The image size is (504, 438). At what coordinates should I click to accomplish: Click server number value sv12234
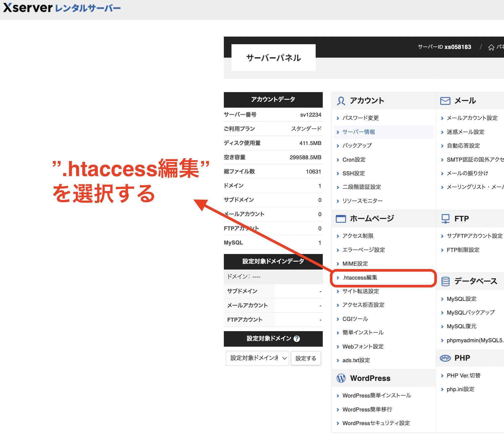pos(311,115)
